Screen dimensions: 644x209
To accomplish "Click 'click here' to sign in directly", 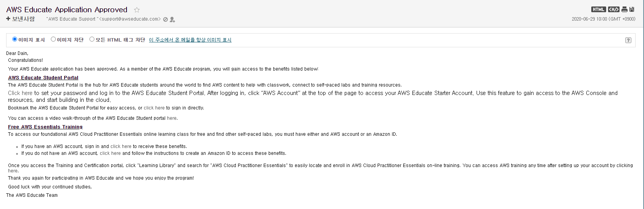I will coord(154,108).
